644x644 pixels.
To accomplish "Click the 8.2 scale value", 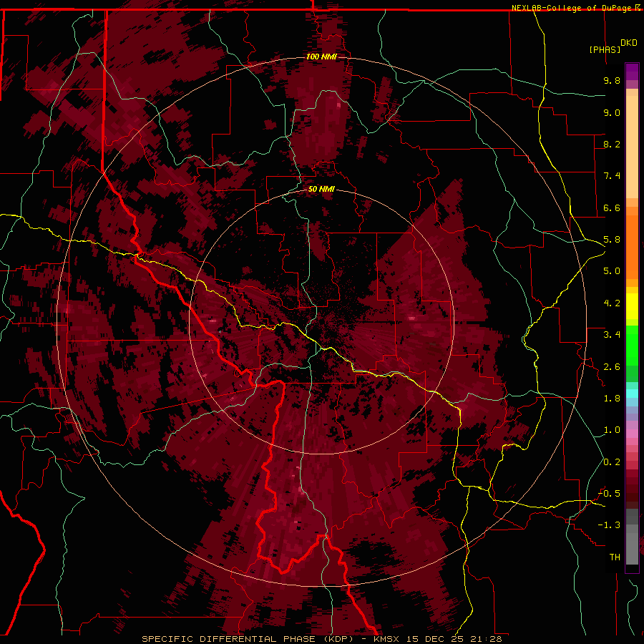I will (612, 144).
